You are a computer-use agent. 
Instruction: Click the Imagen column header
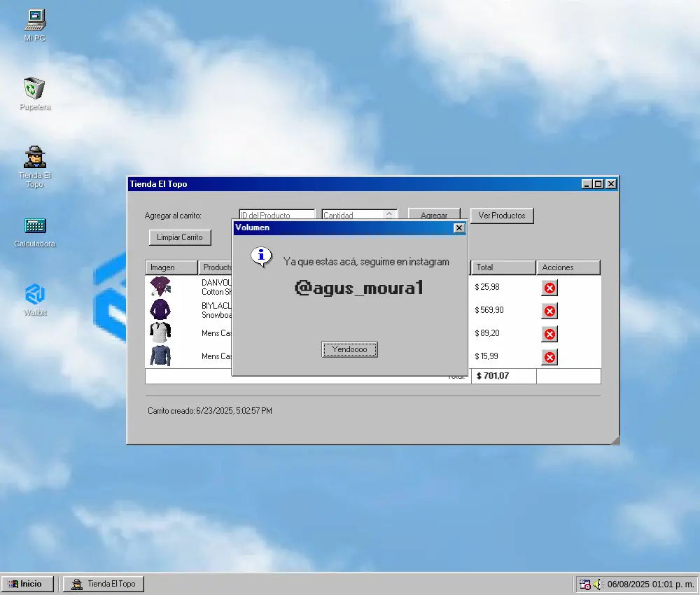coord(171,267)
